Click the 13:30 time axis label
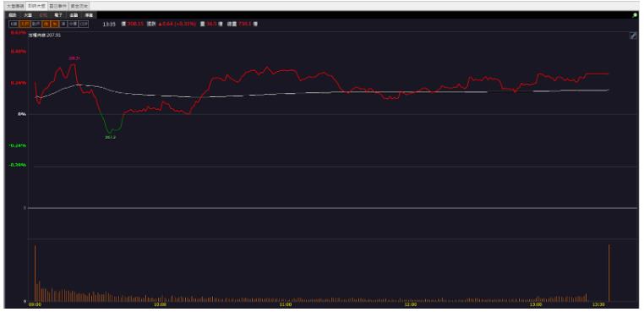644x312 pixels. [598, 304]
